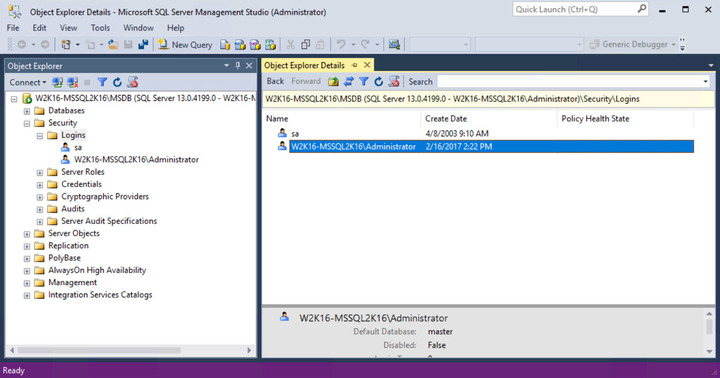Click the Disconnect icon in Object Explorer toolbar

73,82
